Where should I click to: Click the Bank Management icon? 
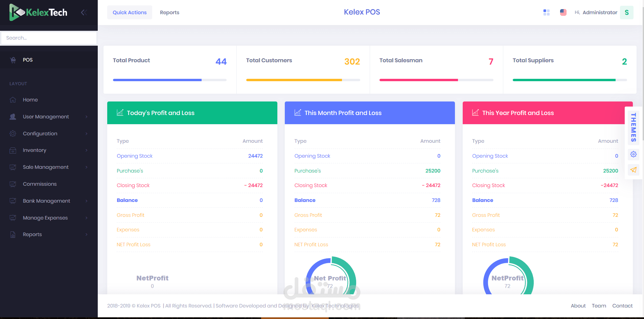pos(13,201)
